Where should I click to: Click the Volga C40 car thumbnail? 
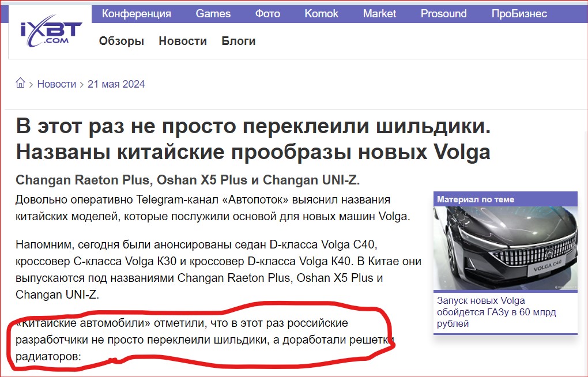505,249
